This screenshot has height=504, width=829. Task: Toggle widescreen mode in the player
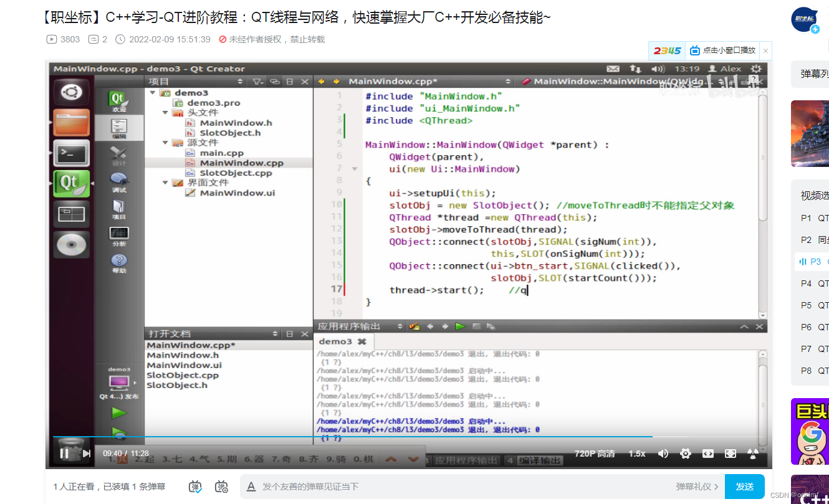click(x=708, y=454)
